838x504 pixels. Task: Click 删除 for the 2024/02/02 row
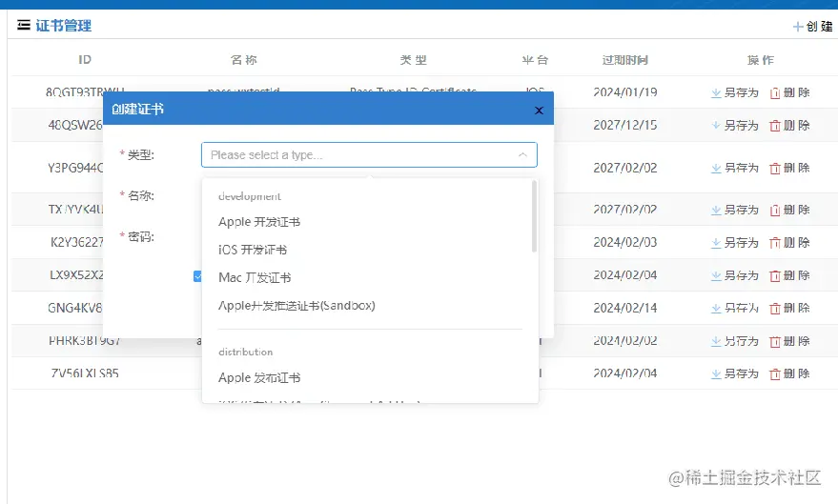coord(797,341)
